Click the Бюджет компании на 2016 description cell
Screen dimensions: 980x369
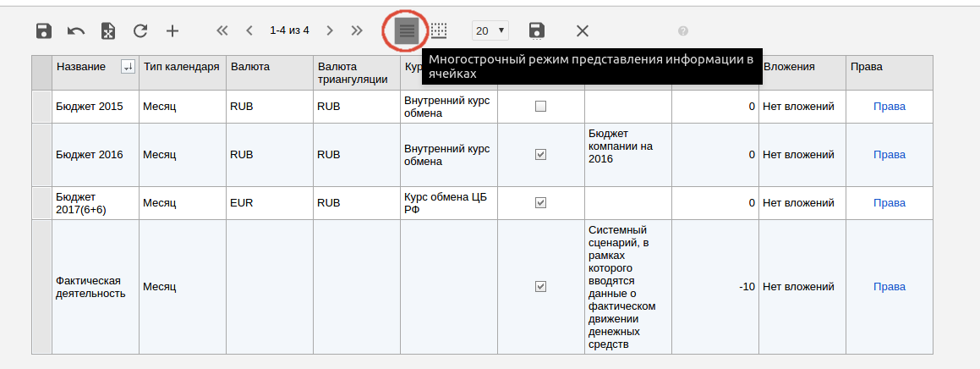[628, 155]
